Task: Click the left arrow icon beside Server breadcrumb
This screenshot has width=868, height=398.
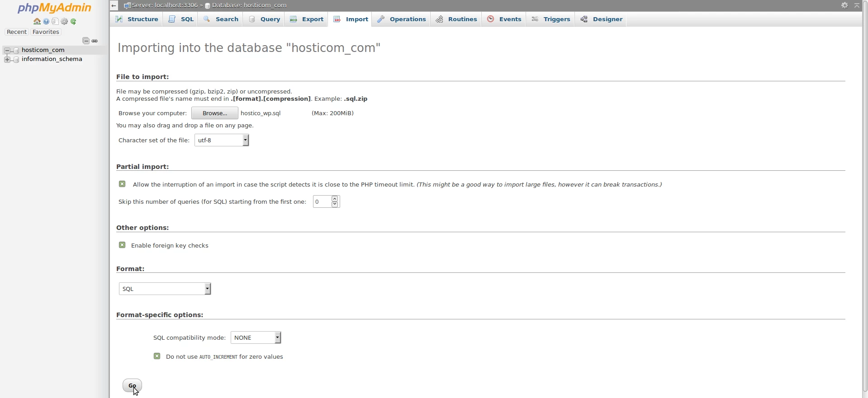Action: tap(114, 5)
